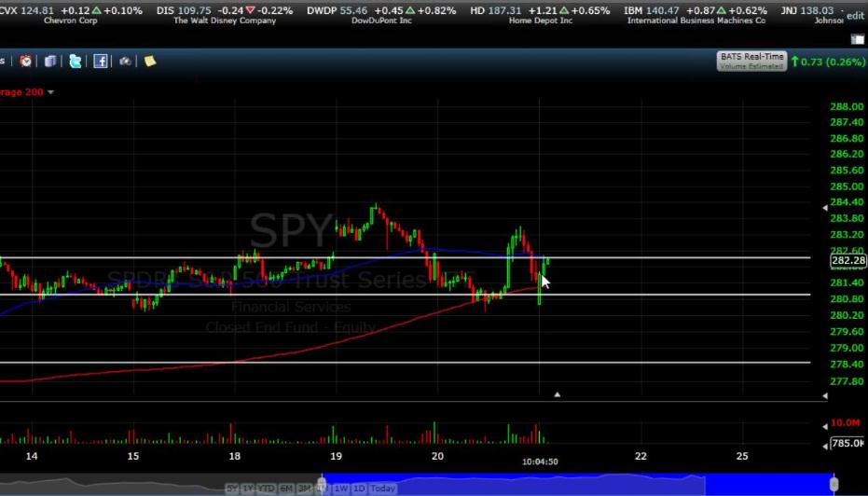Share chart via the Facebook icon
The width and height of the screenshot is (868, 496).
[100, 61]
